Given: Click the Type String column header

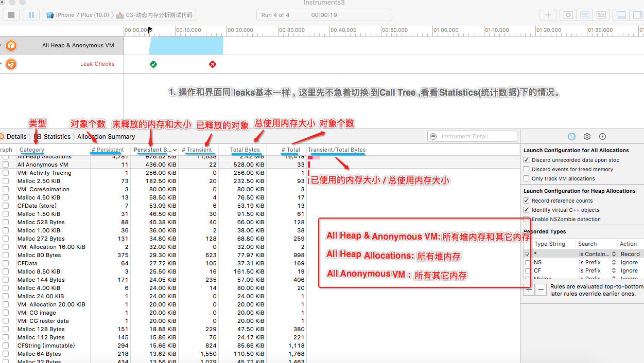Looking at the screenshot, I should click(550, 244).
